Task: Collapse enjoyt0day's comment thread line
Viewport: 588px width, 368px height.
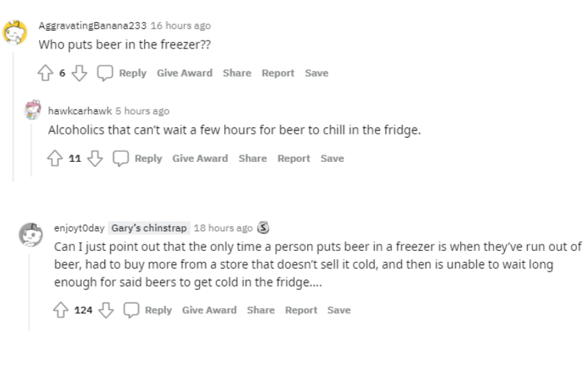Action: 29,292
